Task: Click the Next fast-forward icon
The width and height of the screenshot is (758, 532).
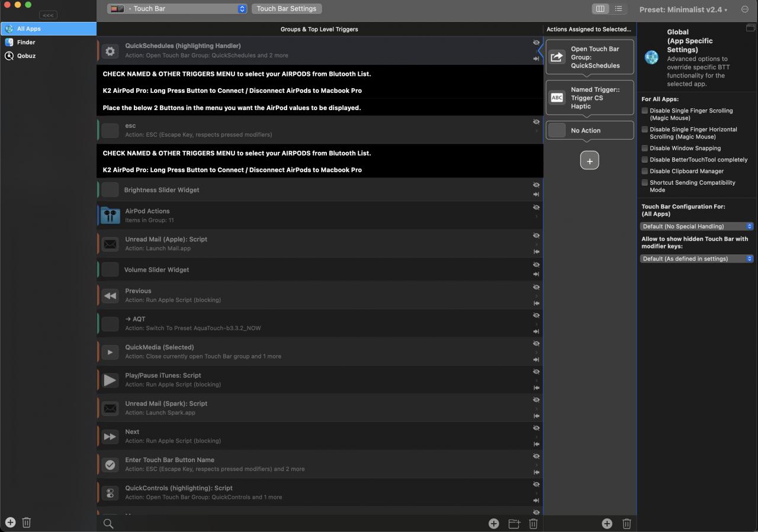Action: click(110, 436)
